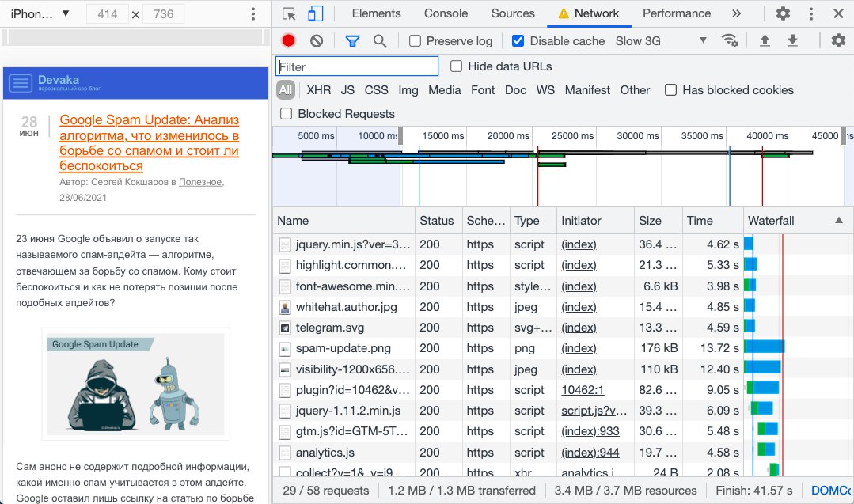Filter requests by Manifest

pyautogui.click(x=587, y=90)
